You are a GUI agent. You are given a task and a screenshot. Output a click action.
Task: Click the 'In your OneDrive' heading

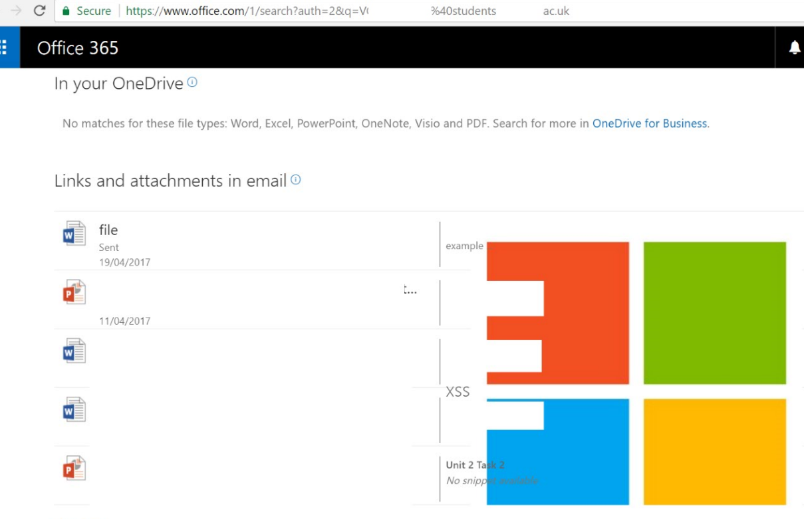click(x=118, y=84)
